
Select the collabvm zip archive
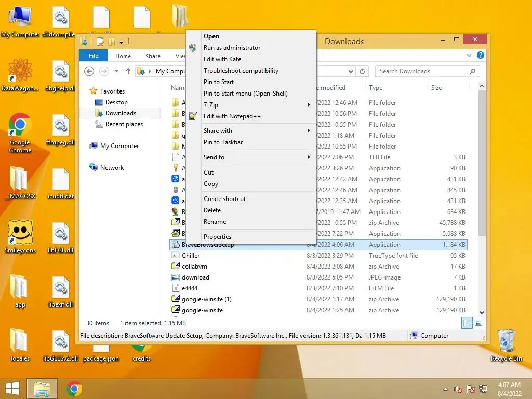click(x=318, y=267)
